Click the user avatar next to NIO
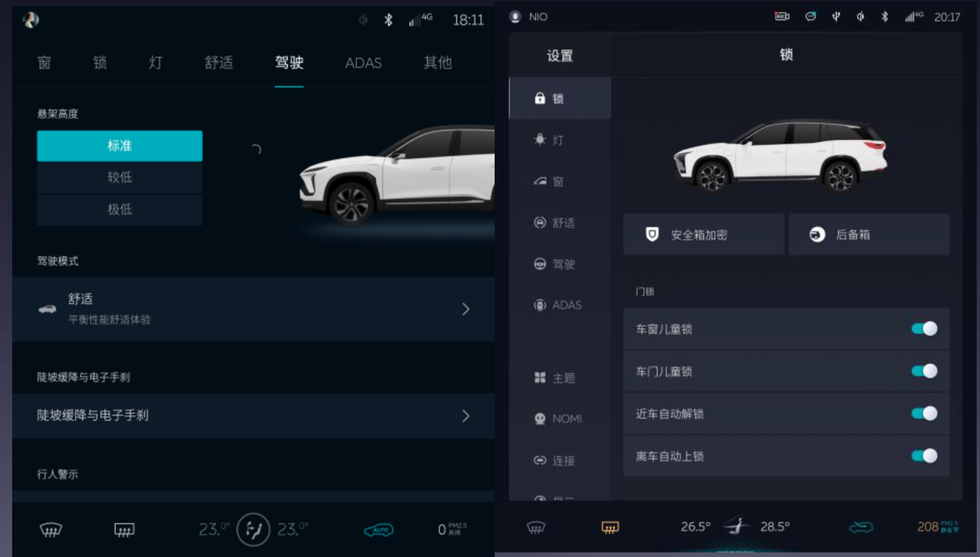 pos(515,17)
